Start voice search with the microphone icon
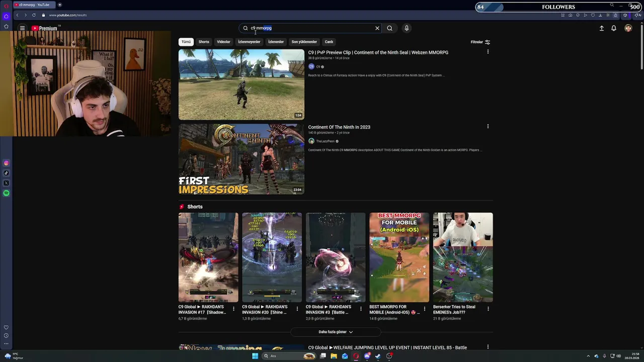Screen dimensions: 644x362 [407, 28]
